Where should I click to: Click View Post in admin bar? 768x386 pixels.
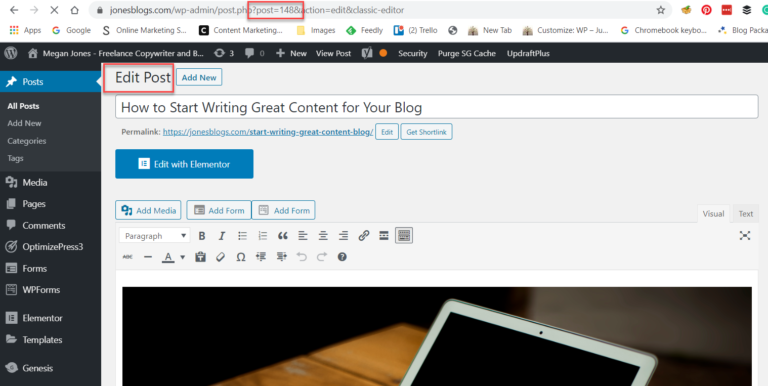pyautogui.click(x=333, y=53)
